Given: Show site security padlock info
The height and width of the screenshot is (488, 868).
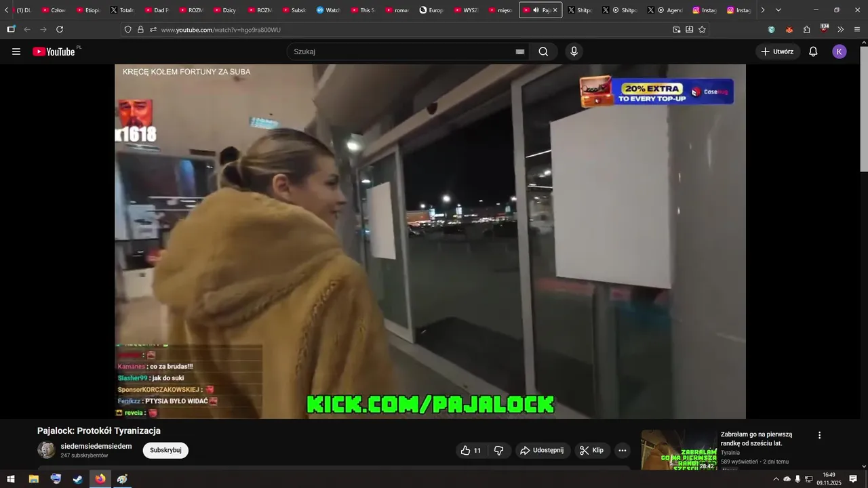Looking at the screenshot, I should (140, 30).
